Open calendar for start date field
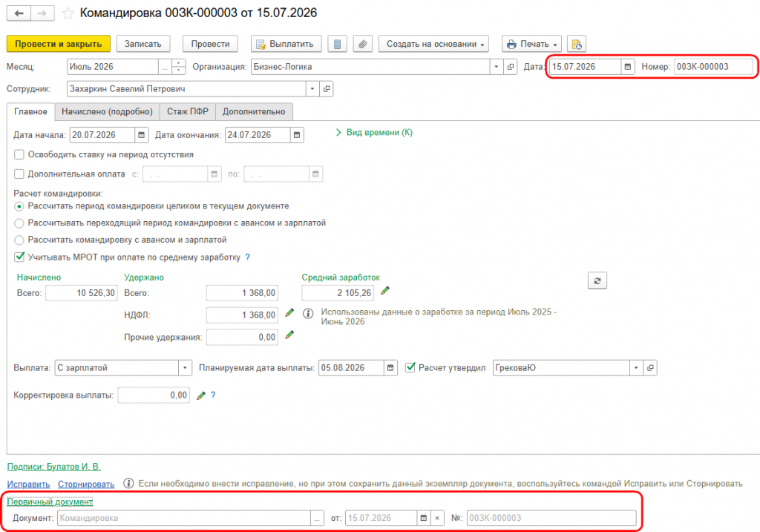The image size is (760, 532). coord(141,135)
